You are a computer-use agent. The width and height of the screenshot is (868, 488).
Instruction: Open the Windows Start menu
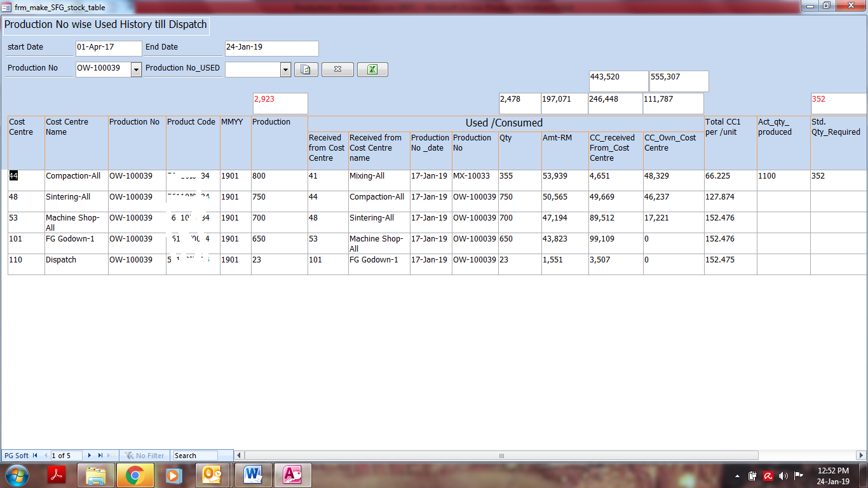point(17,475)
